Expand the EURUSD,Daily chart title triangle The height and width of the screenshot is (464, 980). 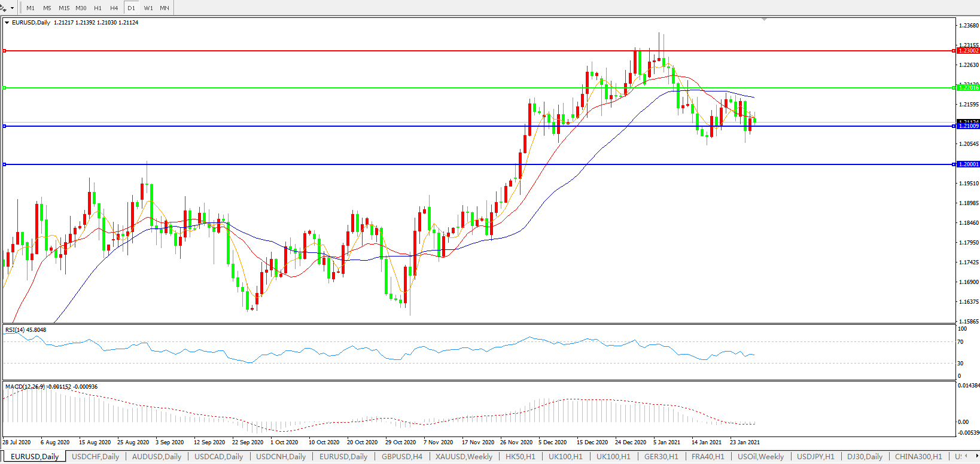pos(7,23)
